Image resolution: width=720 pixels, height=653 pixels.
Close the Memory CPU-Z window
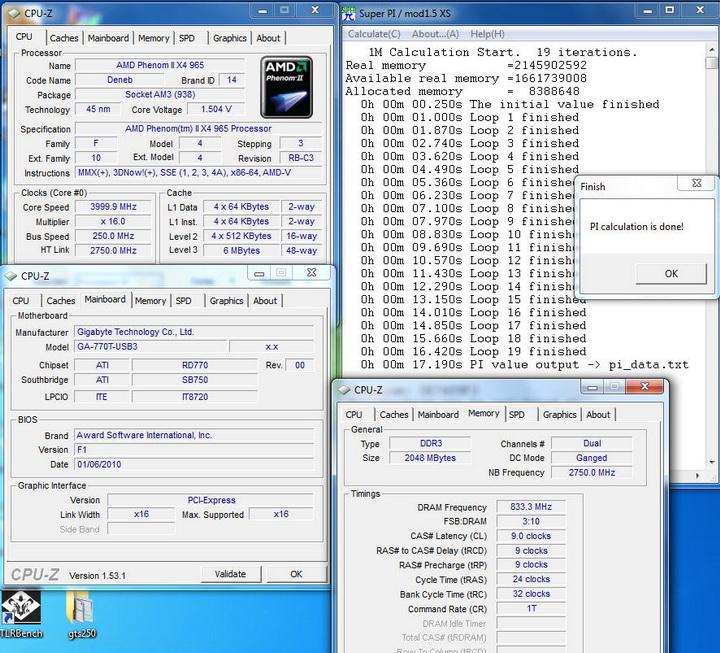645,387
